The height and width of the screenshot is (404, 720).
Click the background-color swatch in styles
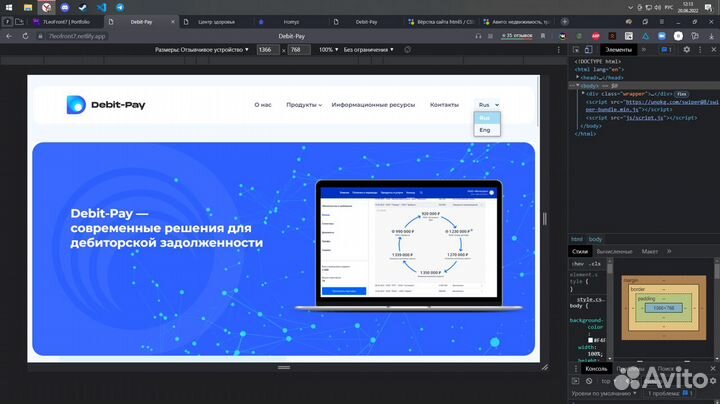click(x=591, y=340)
